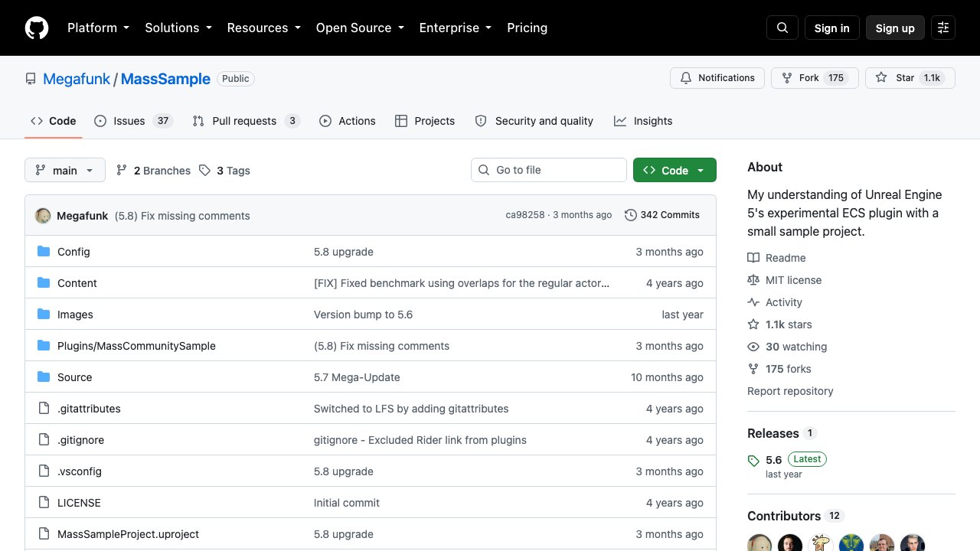Image resolution: width=980 pixels, height=551 pixels.
Task: Click Megafunk's avatar in the commit row
Action: pyautogui.click(x=43, y=216)
